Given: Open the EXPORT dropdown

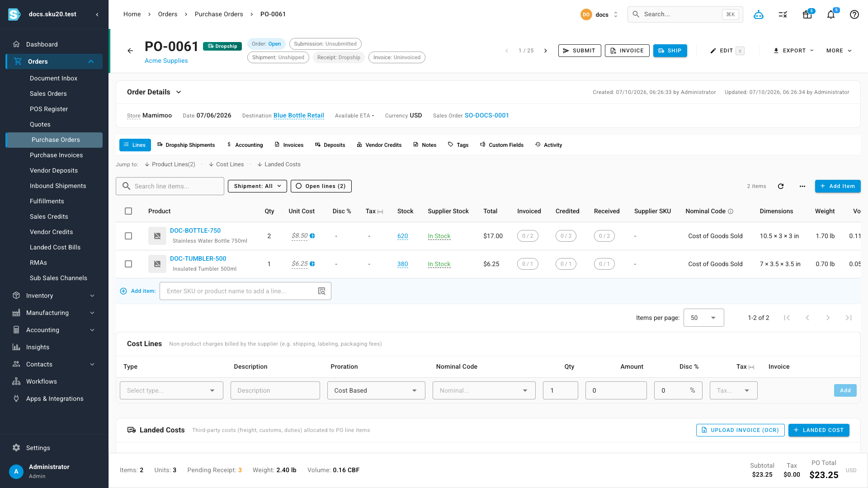Looking at the screenshot, I should [x=793, y=51].
